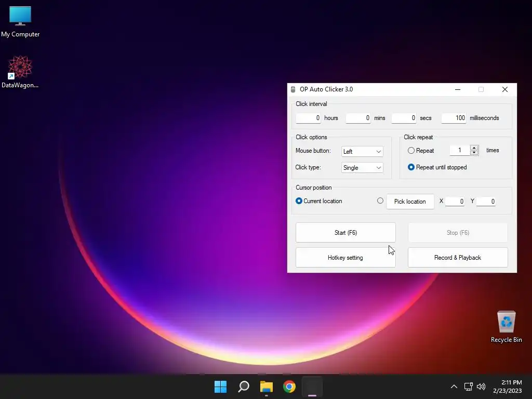Click the Pick location button
The height and width of the screenshot is (399, 532).
(410, 202)
